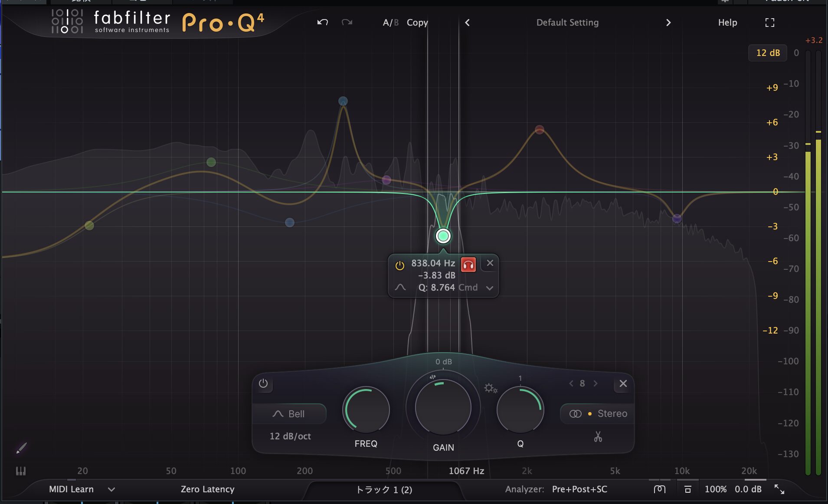
Task: Open the 12 dB/oct slope selector
Action: [x=290, y=436]
